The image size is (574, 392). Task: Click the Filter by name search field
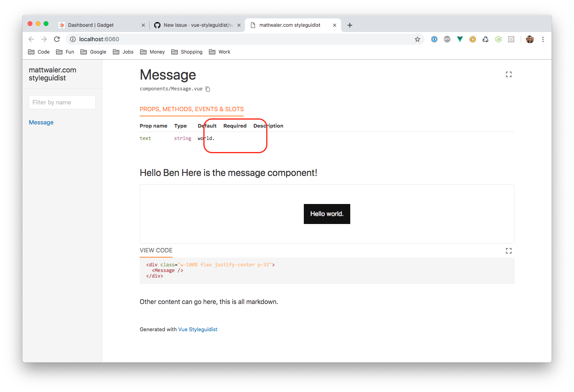point(62,102)
